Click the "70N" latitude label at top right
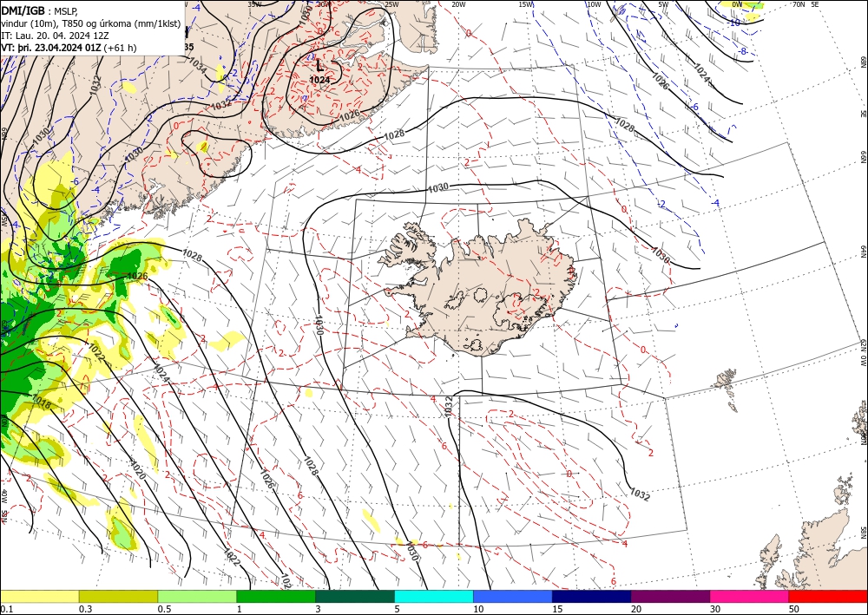868x615 pixels. pyautogui.click(x=799, y=4)
